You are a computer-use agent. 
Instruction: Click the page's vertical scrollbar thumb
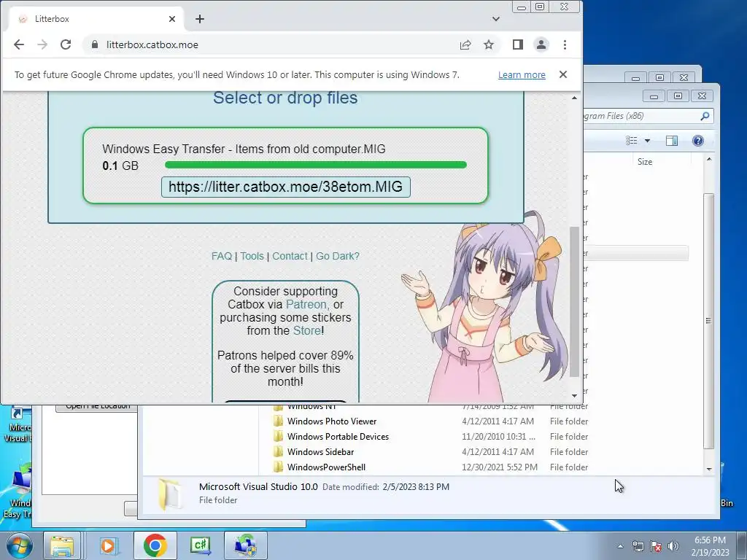(x=575, y=302)
